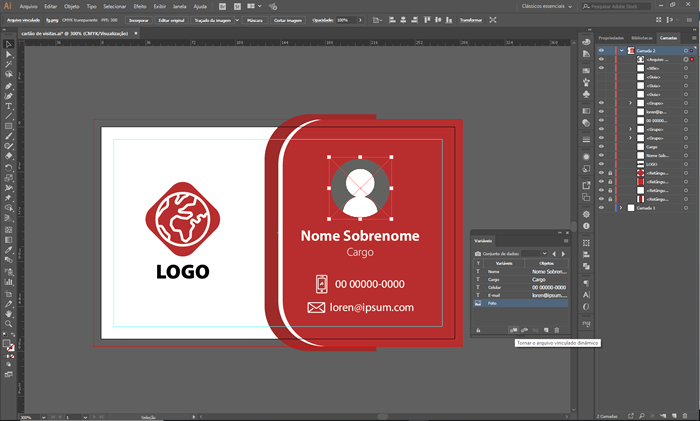Toggle visibility eye of Camada 2 layer
The height and width of the screenshot is (421, 700).
(x=601, y=50)
